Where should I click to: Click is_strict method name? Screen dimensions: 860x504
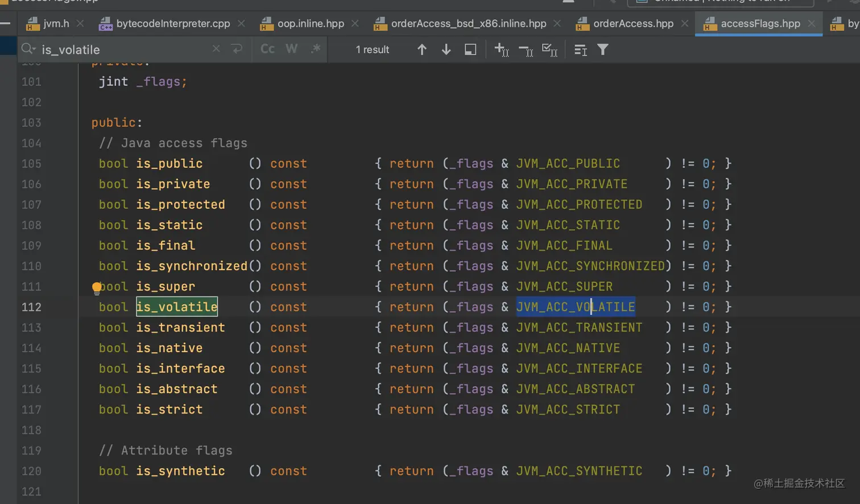(x=169, y=409)
